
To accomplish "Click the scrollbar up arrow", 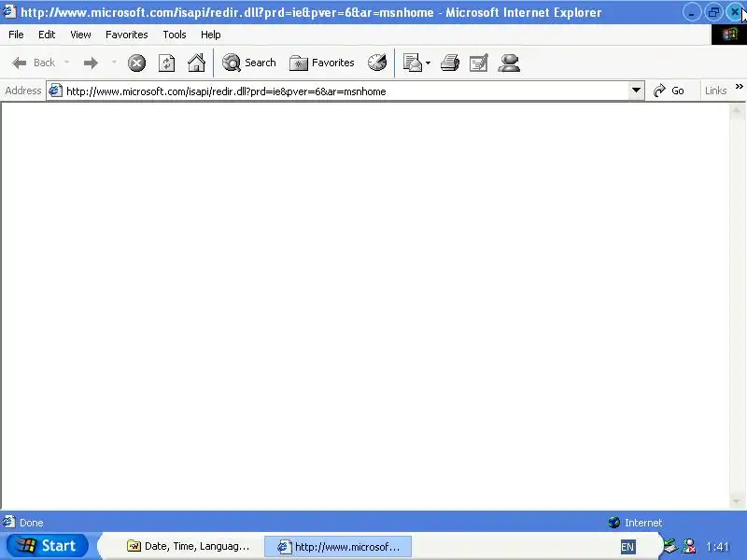I will click(737, 110).
